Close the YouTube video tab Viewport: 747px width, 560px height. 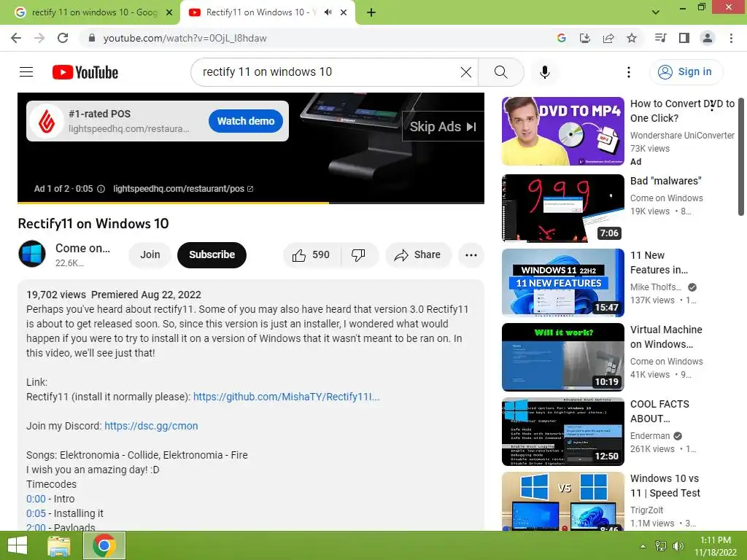click(344, 12)
